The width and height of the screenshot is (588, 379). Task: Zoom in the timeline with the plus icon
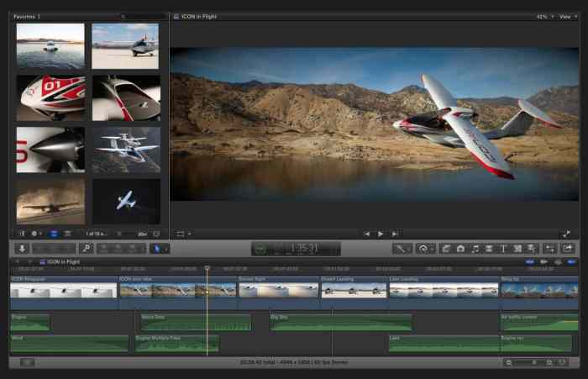[549, 362]
